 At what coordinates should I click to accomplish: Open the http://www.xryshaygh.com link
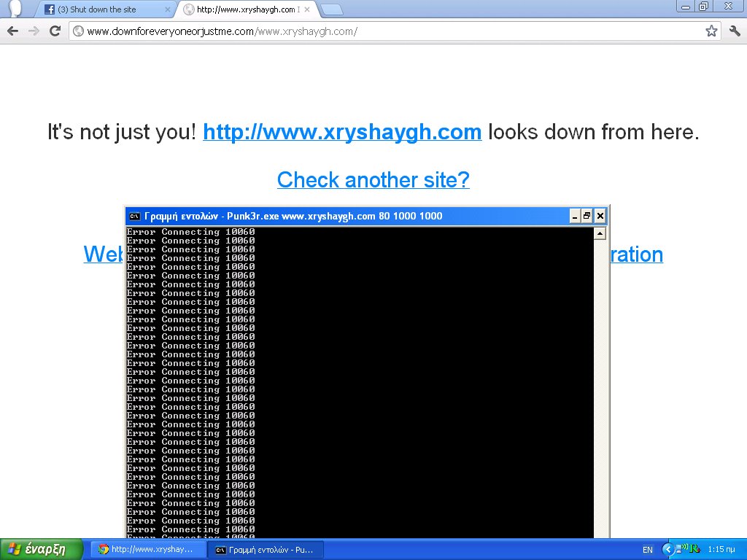[342, 132]
